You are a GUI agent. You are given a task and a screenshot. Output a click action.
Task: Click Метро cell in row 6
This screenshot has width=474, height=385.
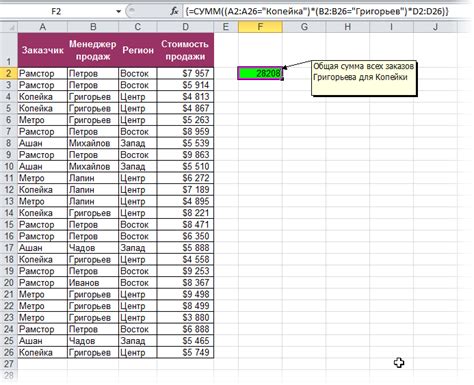(43, 120)
